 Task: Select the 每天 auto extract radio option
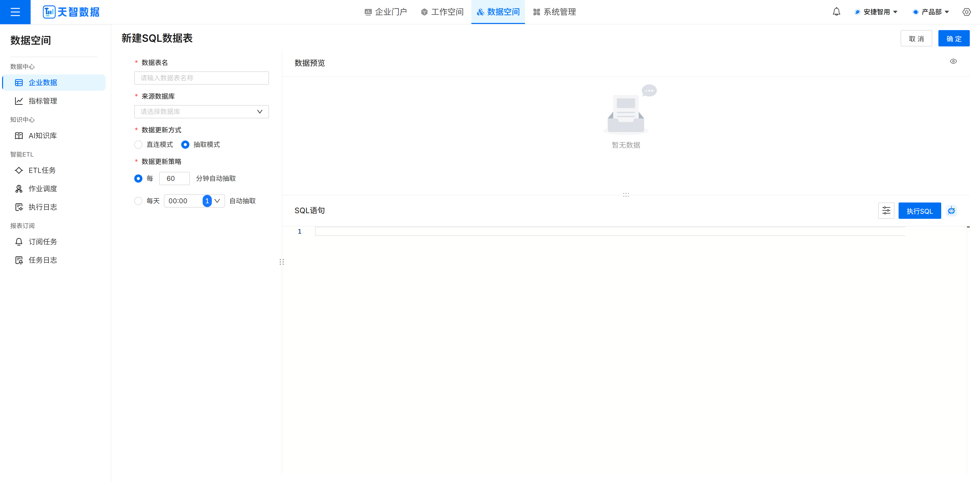[138, 201]
